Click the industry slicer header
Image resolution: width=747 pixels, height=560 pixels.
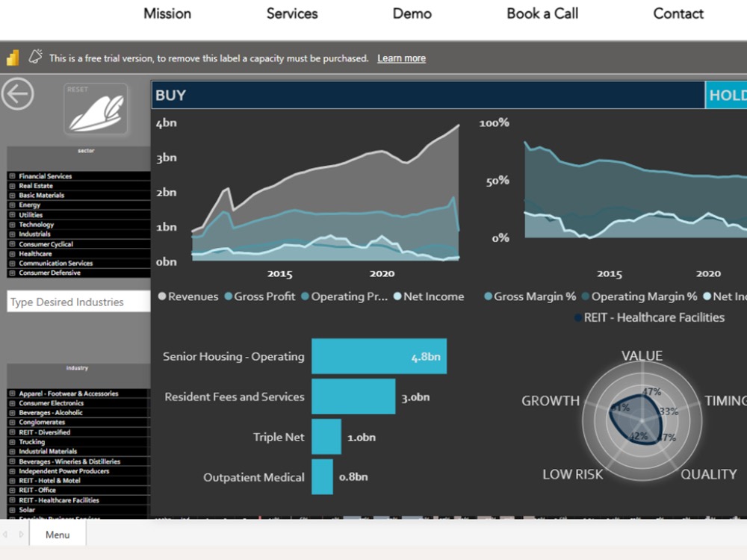click(78, 376)
